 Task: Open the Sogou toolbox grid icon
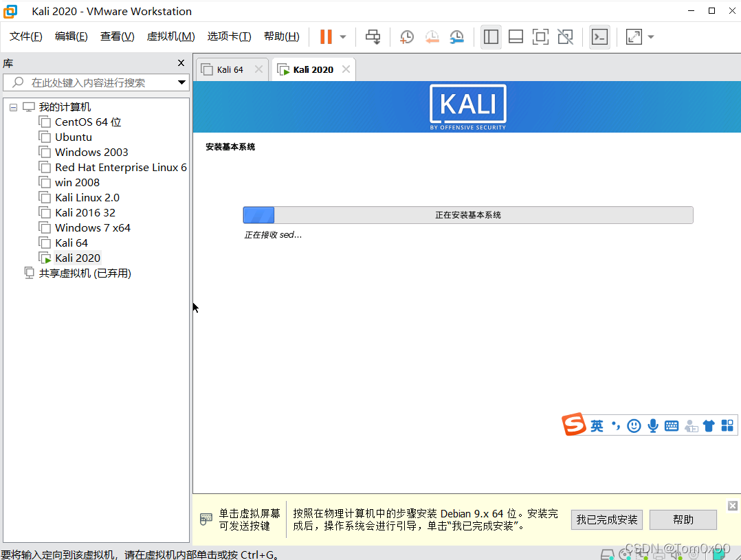click(727, 426)
